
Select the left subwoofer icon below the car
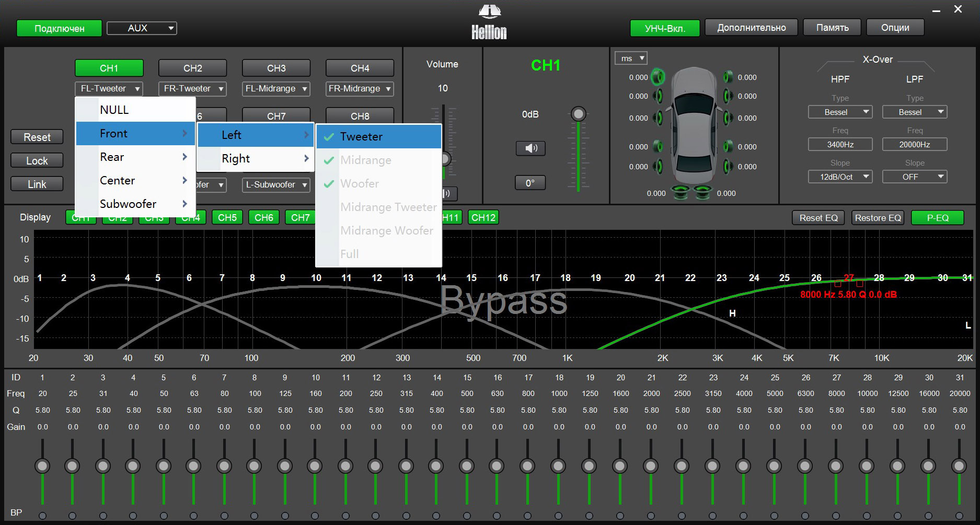pos(681,193)
